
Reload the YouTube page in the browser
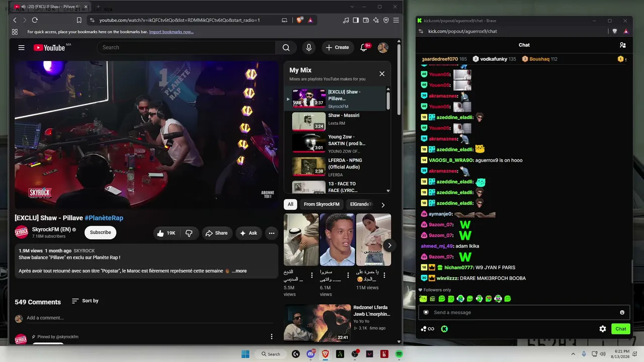tap(35, 20)
